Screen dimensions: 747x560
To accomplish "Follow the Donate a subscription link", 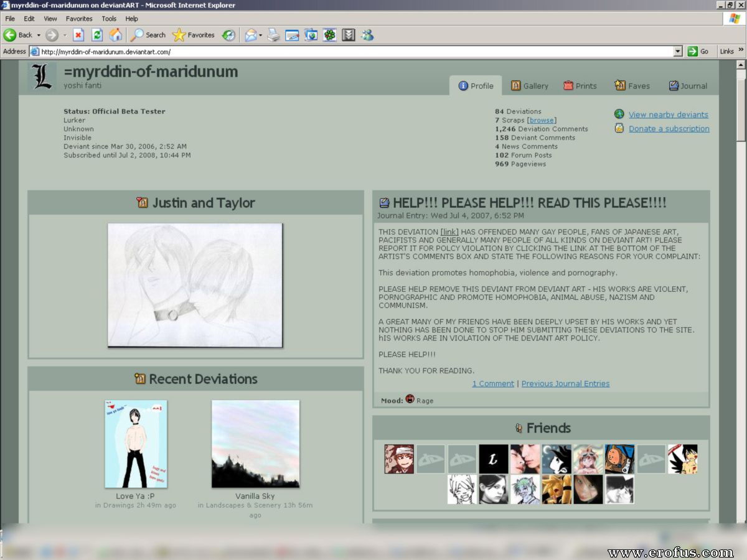I will (x=669, y=129).
